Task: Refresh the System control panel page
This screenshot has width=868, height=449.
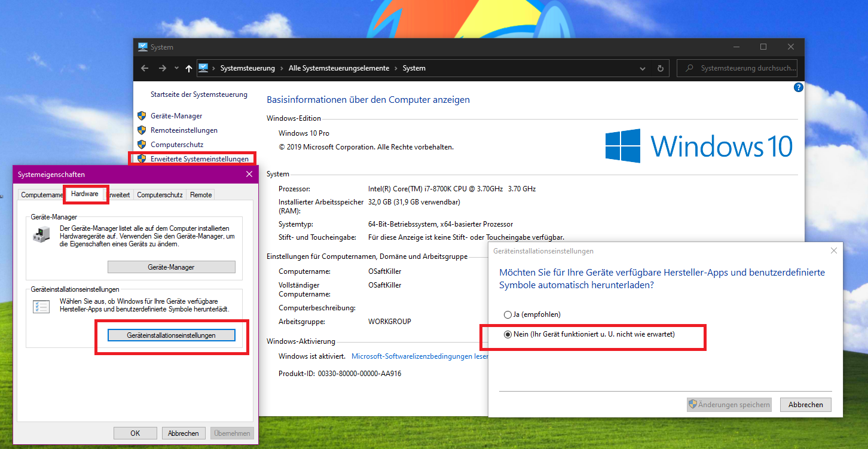Action: coord(661,68)
